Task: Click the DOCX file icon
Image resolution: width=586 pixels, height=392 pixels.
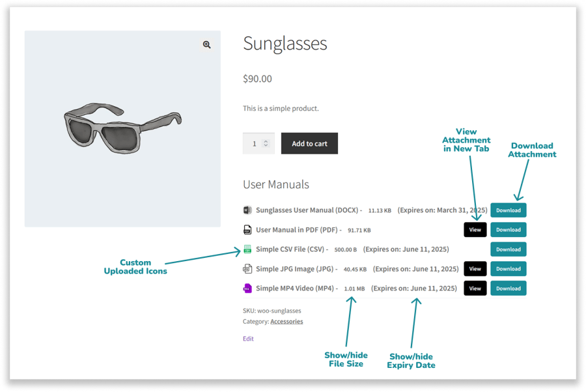Action: (247, 210)
